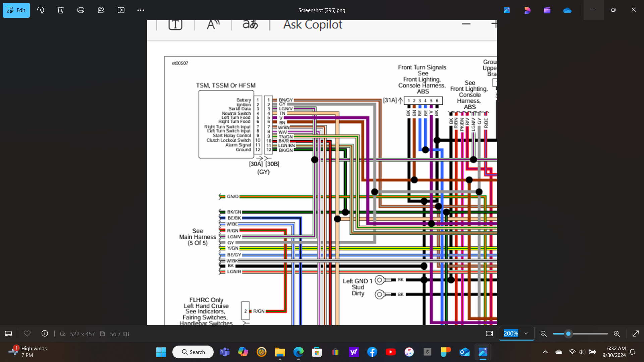Toggle fit to window icon
The width and height of the screenshot is (644, 362).
[489, 334]
